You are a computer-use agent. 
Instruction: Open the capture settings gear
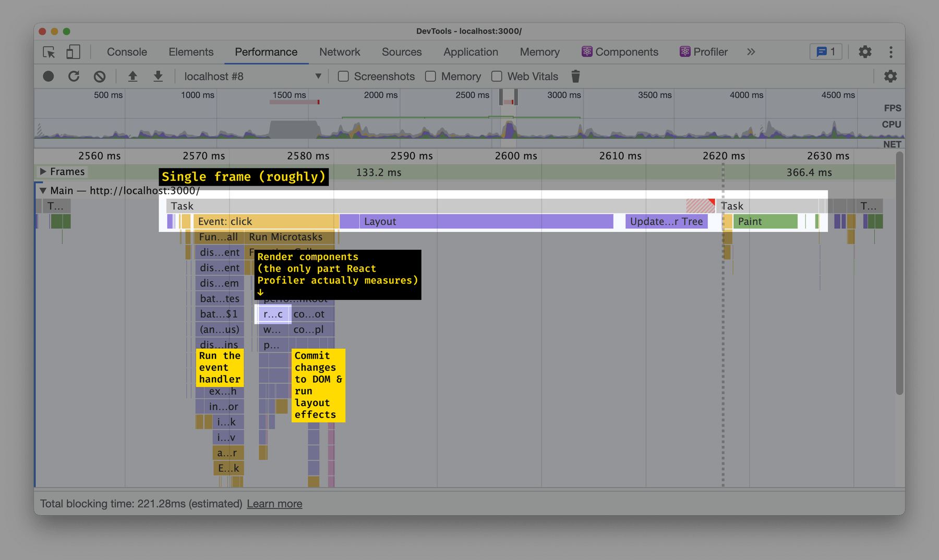click(x=890, y=77)
